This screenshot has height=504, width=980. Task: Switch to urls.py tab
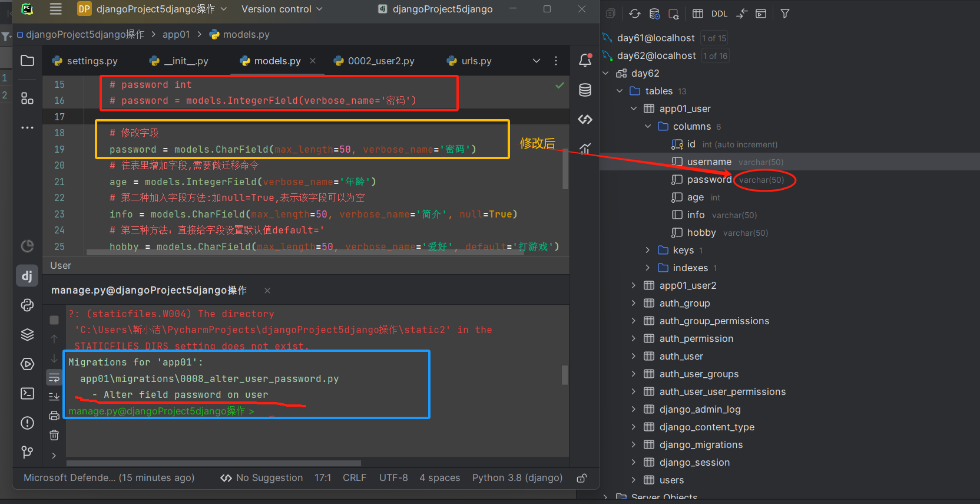[x=469, y=61]
